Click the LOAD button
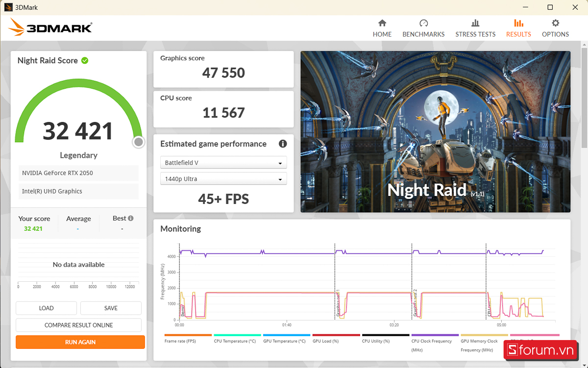The width and height of the screenshot is (588, 368). pos(46,308)
